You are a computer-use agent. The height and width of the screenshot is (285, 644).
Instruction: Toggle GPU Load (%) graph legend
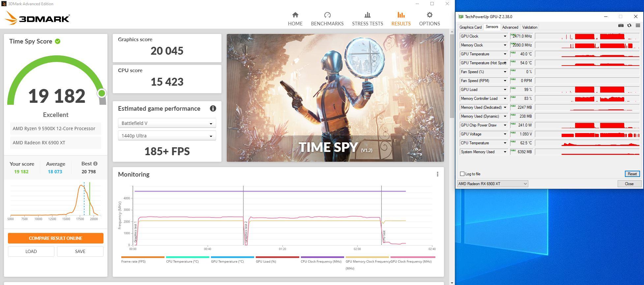[x=277, y=259]
